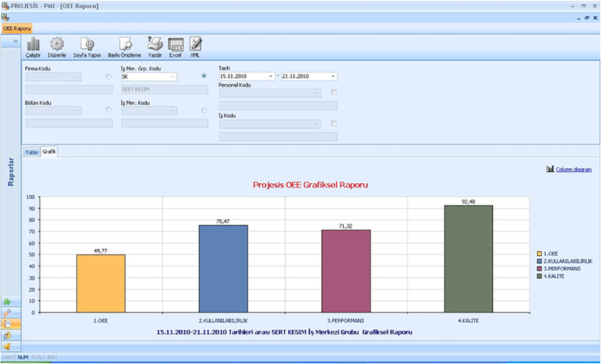
Task: Click the Column diagram link
Action: [573, 169]
